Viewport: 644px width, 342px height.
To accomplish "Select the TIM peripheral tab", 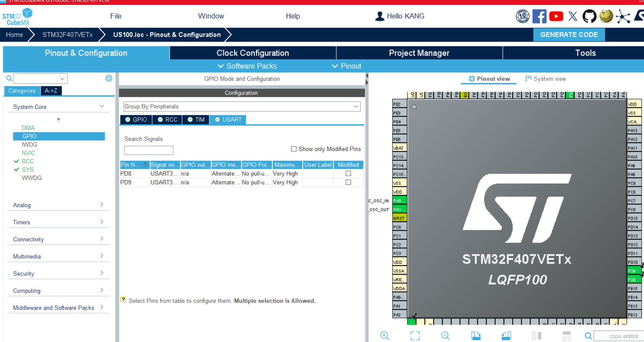I will 196,120.
